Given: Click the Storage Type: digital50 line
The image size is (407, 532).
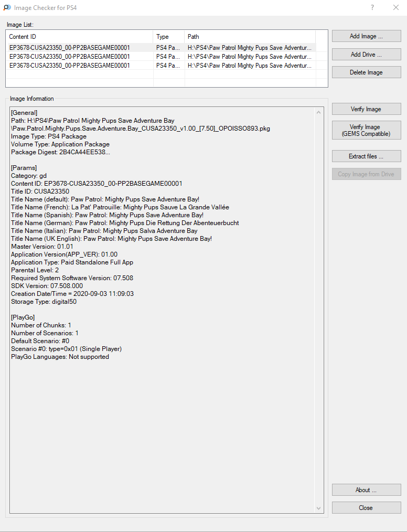Looking at the screenshot, I should point(44,302).
